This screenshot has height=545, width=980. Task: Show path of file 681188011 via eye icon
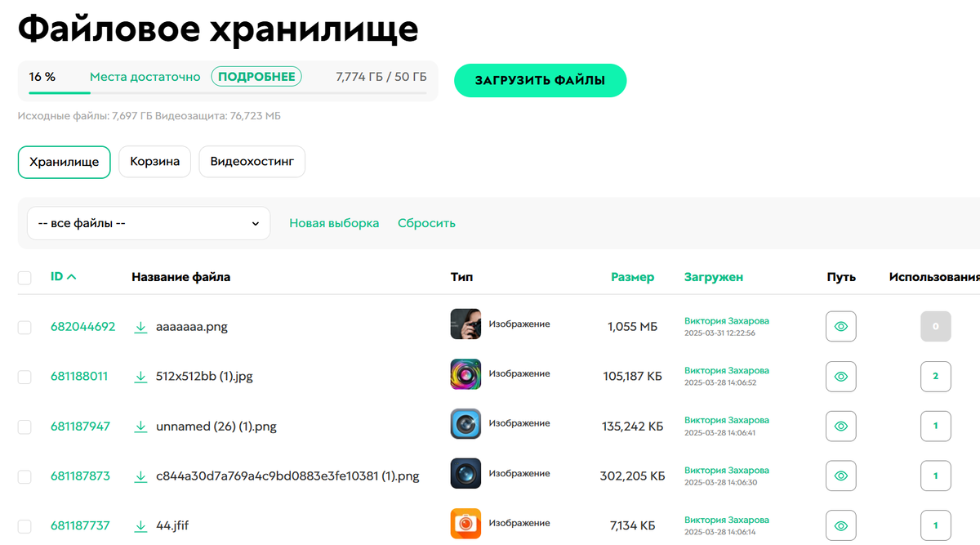pos(841,377)
